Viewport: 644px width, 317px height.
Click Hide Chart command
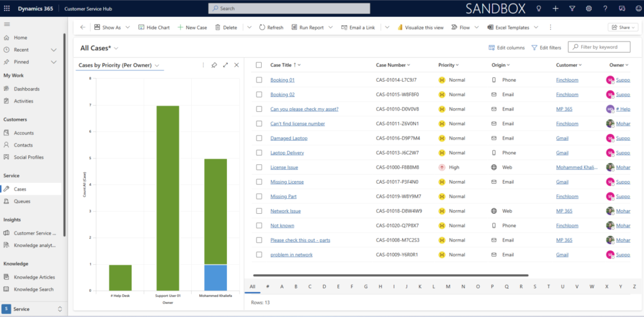pos(153,28)
